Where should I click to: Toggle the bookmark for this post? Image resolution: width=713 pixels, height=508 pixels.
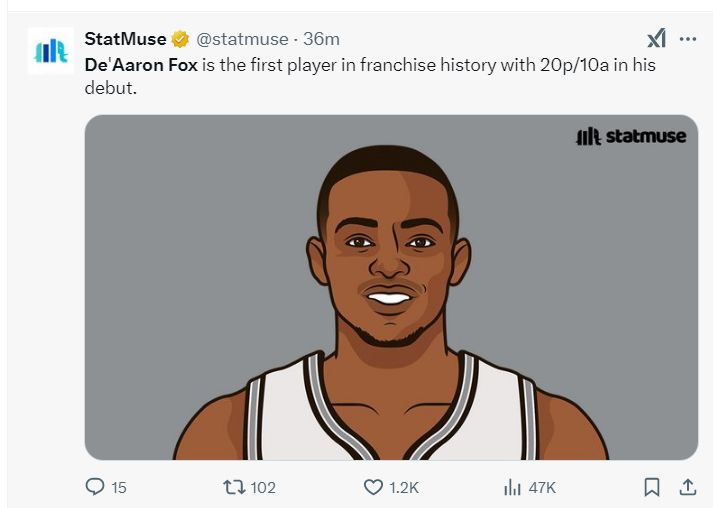pos(652,487)
